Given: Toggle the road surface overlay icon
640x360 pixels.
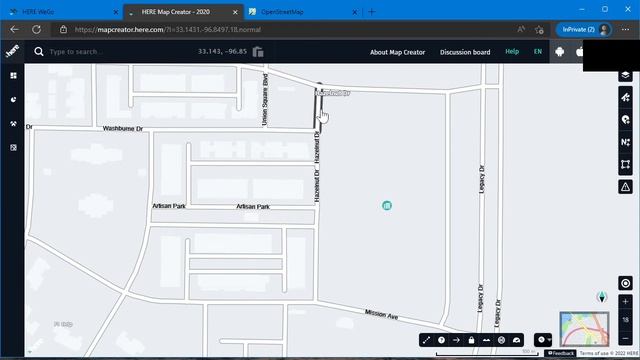Looking at the screenshot, I should (487, 340).
